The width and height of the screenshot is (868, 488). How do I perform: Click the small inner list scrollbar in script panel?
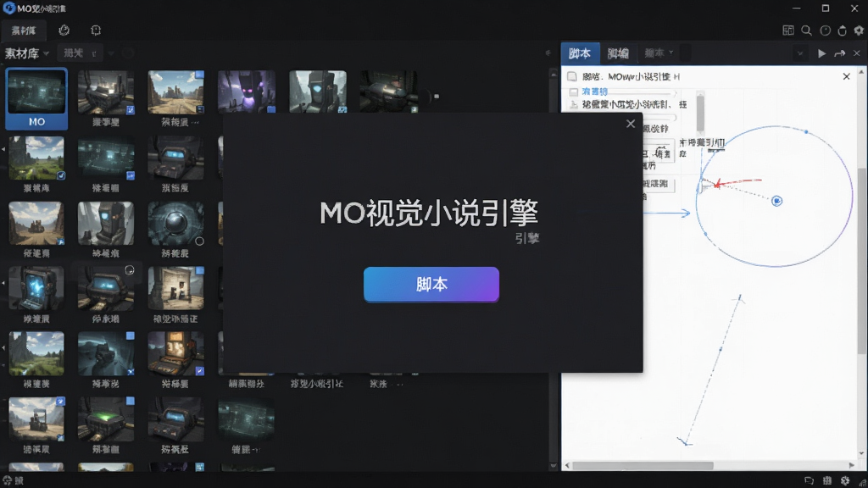click(700, 113)
